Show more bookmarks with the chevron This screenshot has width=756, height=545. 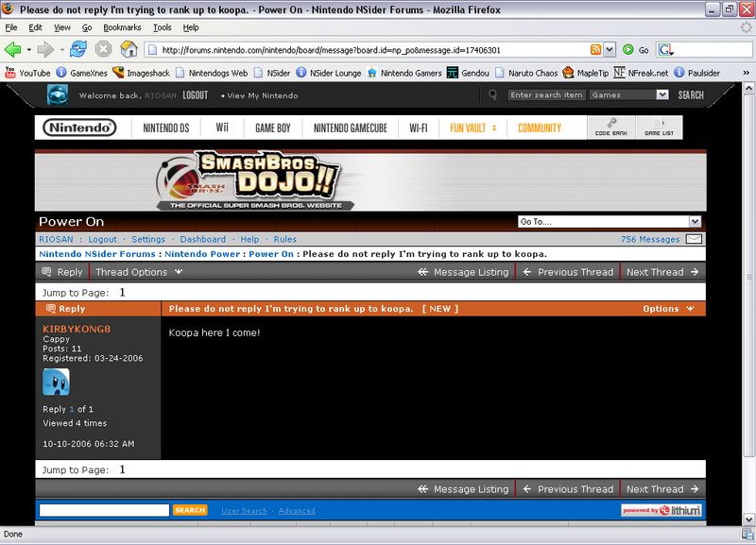(746, 73)
